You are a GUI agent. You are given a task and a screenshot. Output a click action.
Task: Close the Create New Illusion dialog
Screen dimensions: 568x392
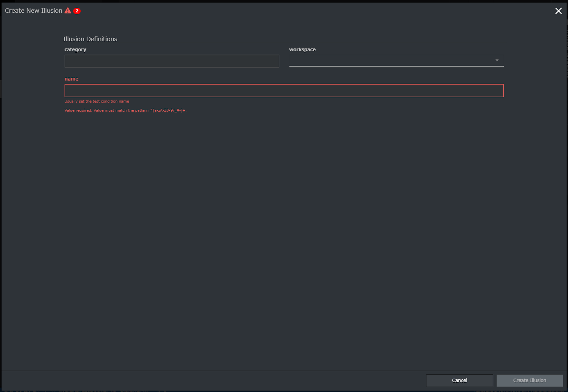point(558,11)
